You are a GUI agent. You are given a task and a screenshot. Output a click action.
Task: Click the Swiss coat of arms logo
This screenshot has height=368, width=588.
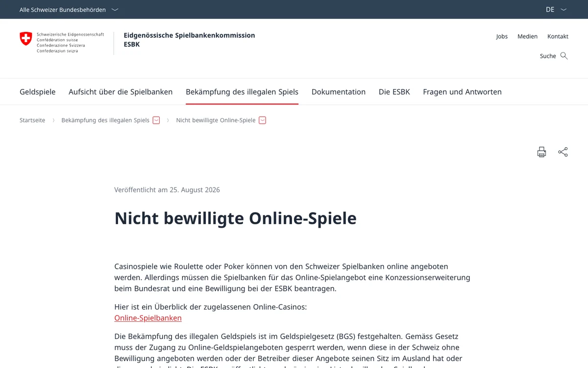[26, 39]
